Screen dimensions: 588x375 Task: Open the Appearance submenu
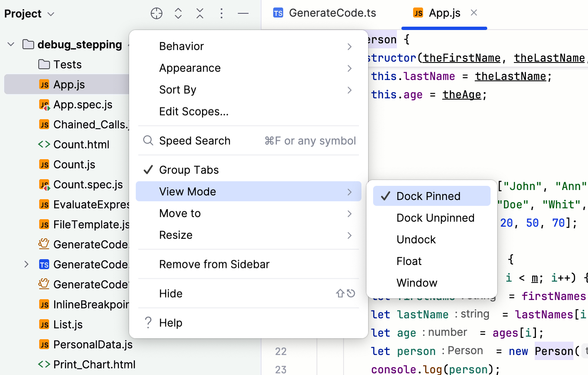click(190, 68)
